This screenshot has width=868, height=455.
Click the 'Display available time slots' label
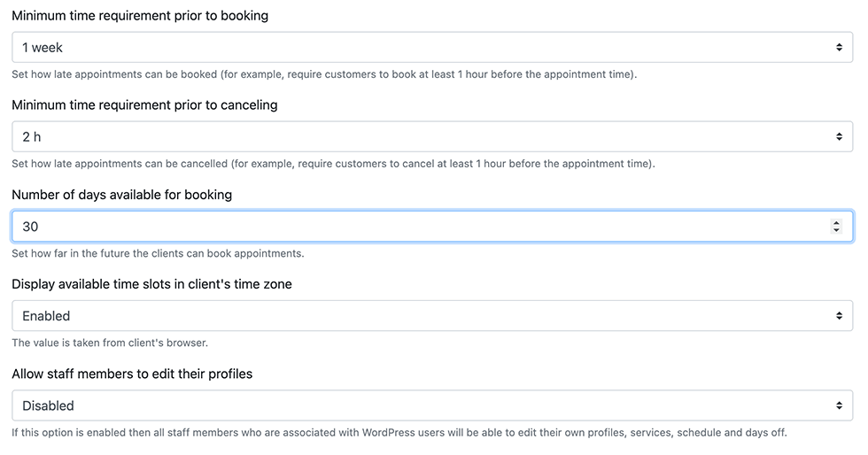coord(151,284)
